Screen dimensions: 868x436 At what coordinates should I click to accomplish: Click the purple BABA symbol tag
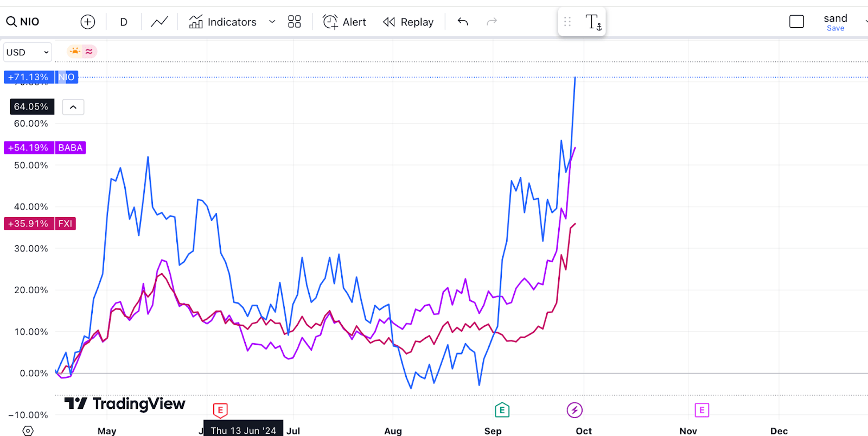pos(71,148)
